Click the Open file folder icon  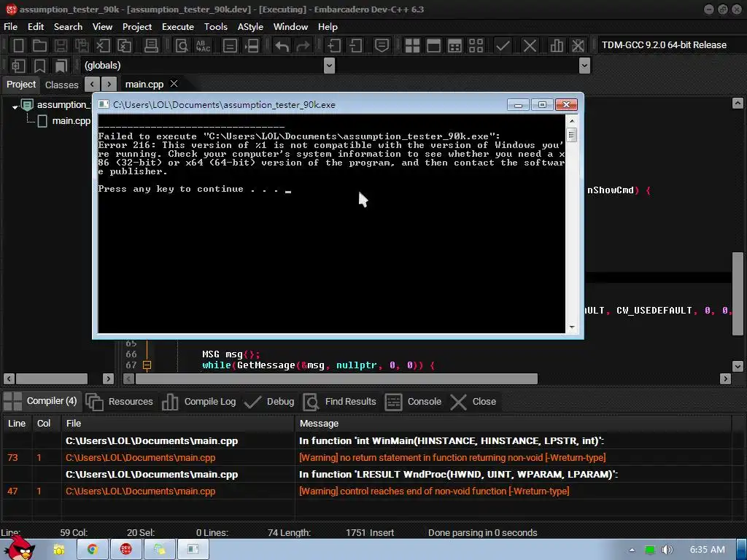coord(39,46)
